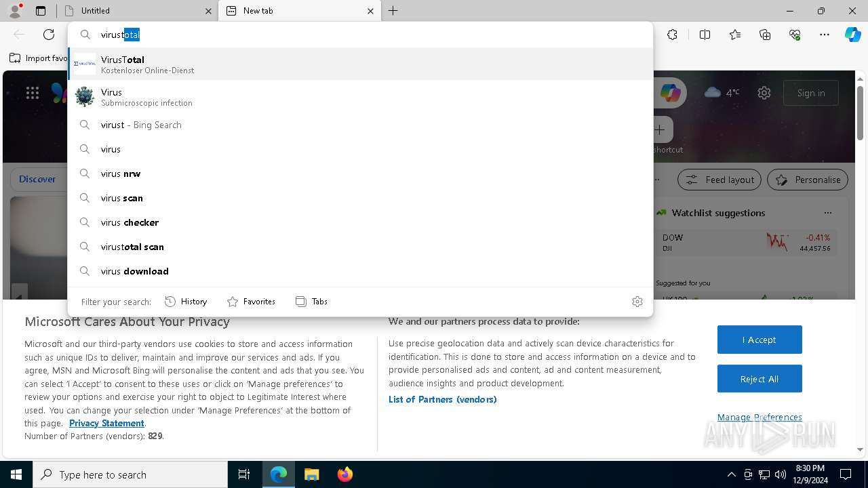Screen dimensions: 868x488
Task: Add a shortcut with plus tile
Action: coord(659,129)
